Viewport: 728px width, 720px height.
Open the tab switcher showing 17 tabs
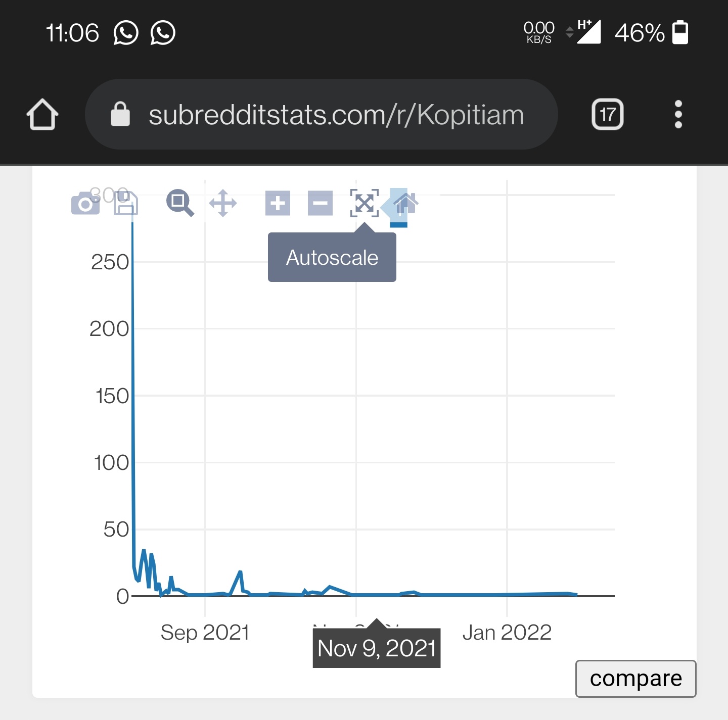pos(607,114)
